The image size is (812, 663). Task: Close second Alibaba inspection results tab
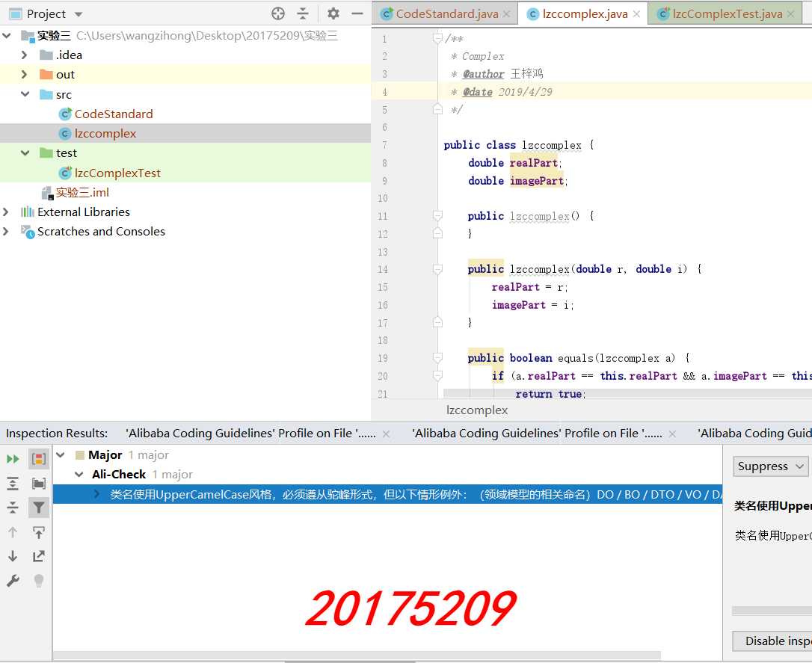pos(672,434)
